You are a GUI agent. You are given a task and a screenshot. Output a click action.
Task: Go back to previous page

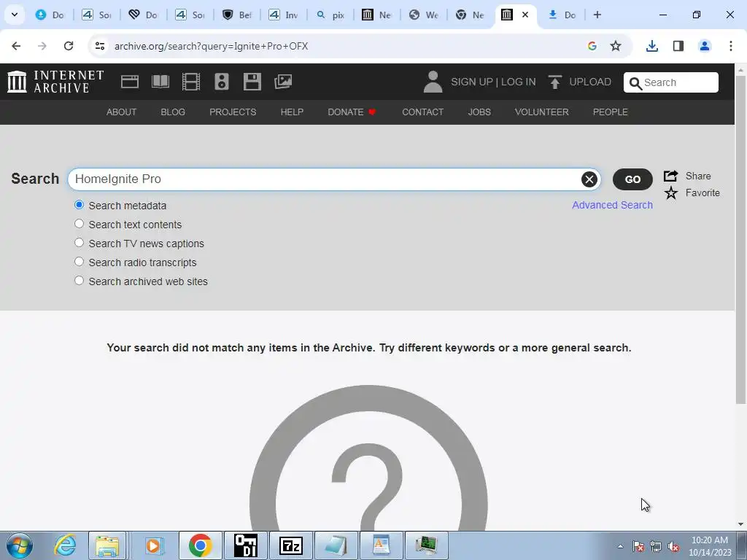coord(16,46)
